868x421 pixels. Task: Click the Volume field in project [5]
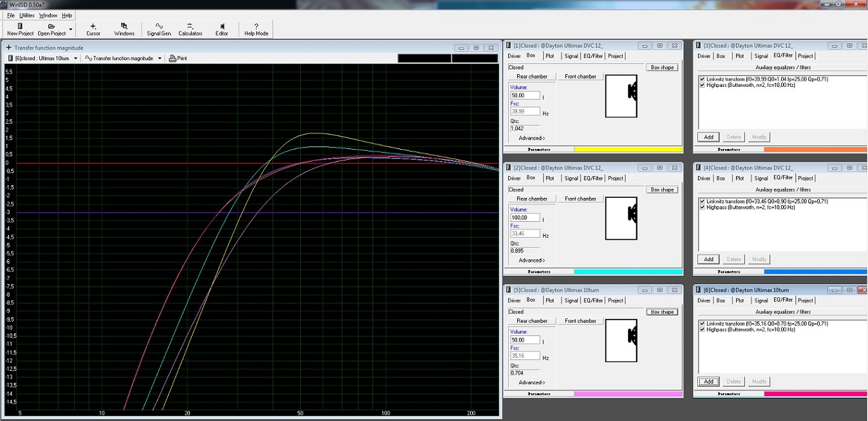pos(525,340)
